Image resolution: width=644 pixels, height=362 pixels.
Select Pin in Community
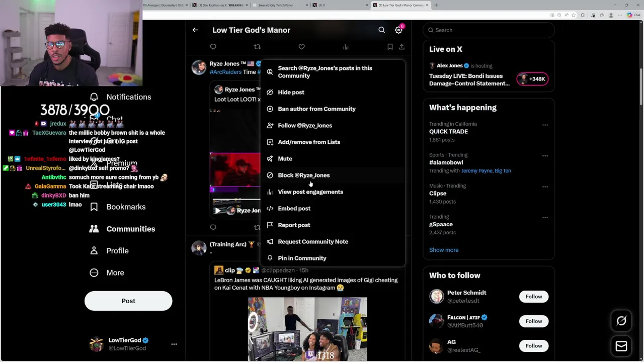click(333, 258)
